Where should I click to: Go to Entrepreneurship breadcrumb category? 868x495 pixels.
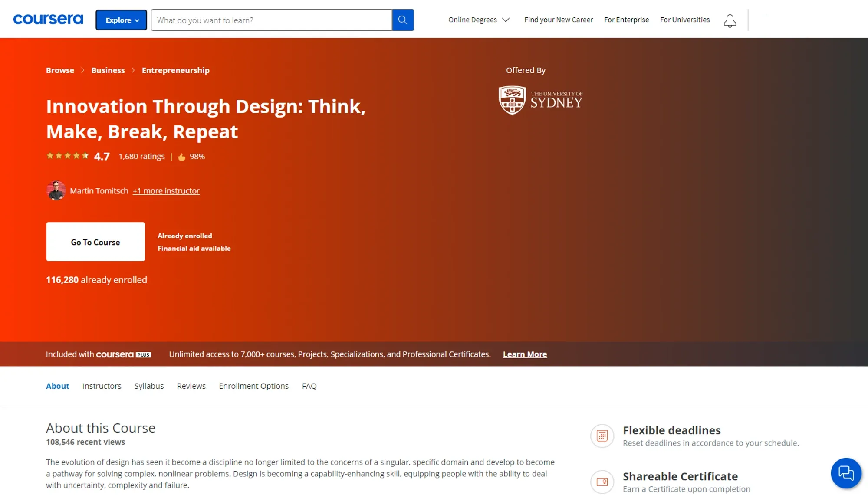coord(175,70)
